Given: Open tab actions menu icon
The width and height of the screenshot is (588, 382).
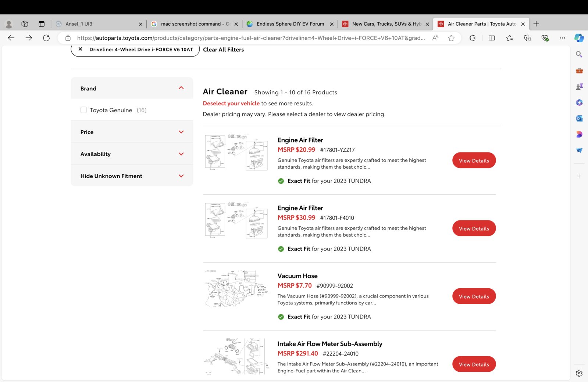Looking at the screenshot, I should 42,24.
